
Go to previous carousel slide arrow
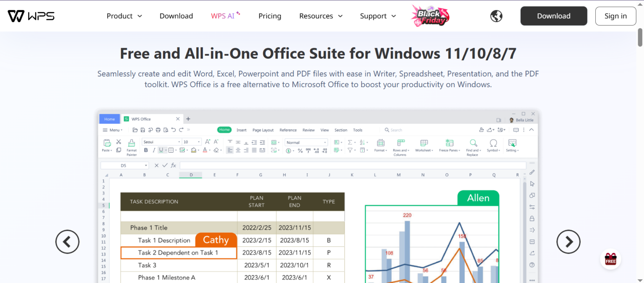(67, 241)
